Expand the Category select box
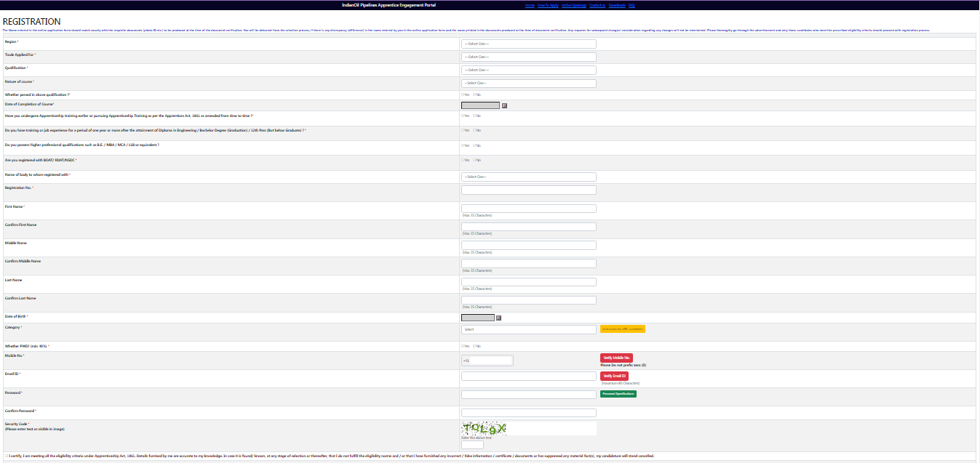Image resolution: width=980 pixels, height=463 pixels. point(528,329)
